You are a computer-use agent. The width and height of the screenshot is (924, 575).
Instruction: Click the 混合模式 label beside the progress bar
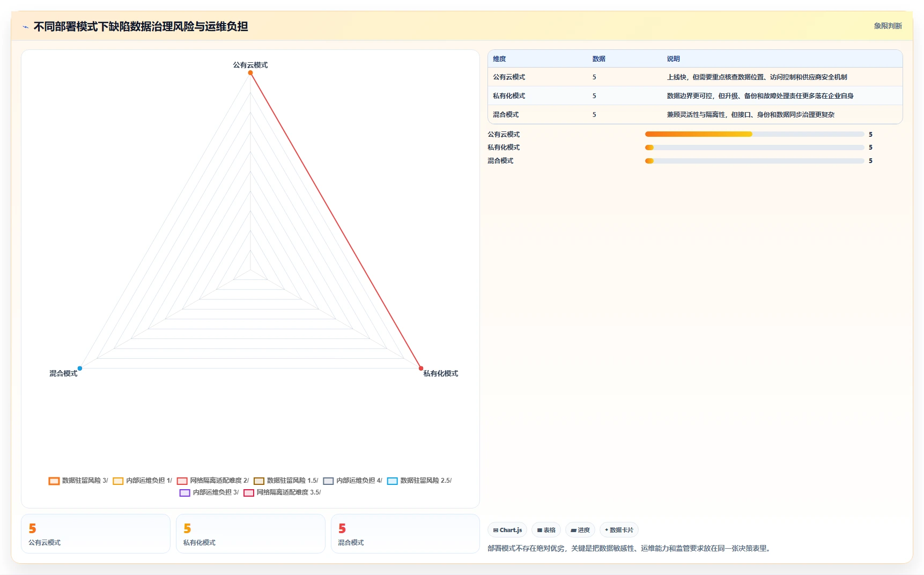coord(500,161)
